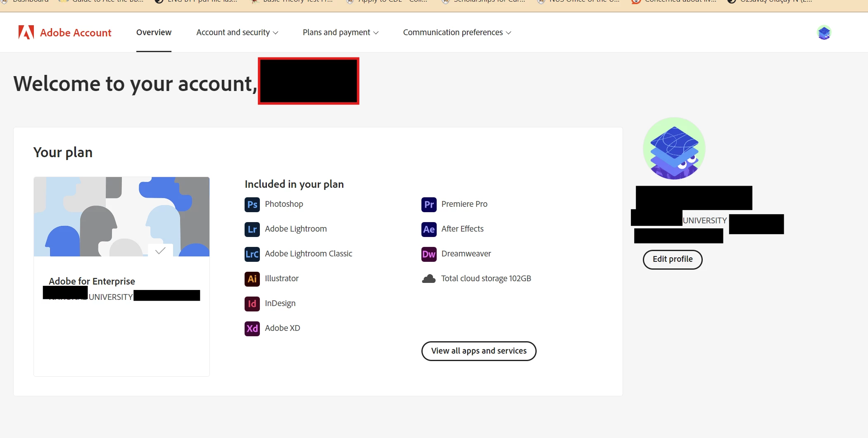Click the Dreamweaver app label

pyautogui.click(x=466, y=254)
